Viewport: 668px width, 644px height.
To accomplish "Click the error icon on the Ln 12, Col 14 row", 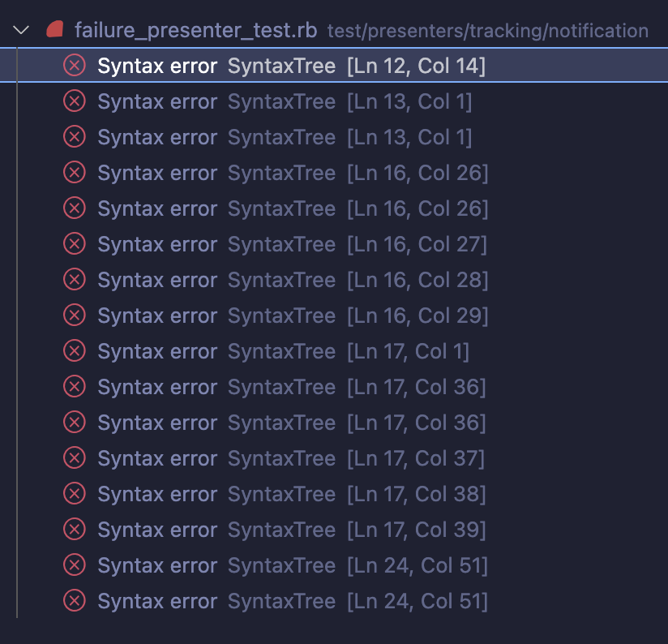I will (75, 66).
